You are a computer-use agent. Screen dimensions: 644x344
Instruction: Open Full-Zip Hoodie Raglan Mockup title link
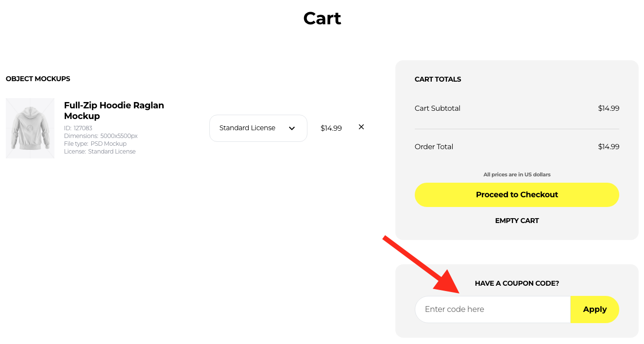pyautogui.click(x=114, y=111)
